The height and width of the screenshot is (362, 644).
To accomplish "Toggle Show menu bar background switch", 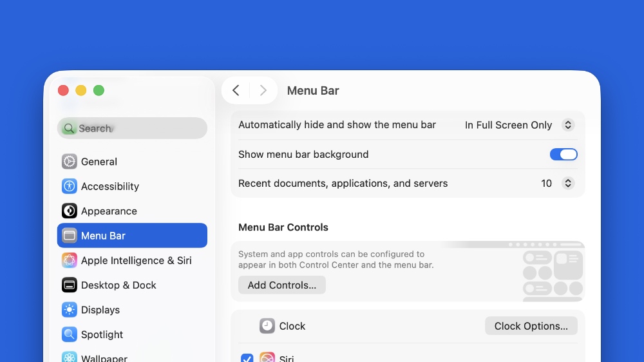I will pyautogui.click(x=563, y=155).
